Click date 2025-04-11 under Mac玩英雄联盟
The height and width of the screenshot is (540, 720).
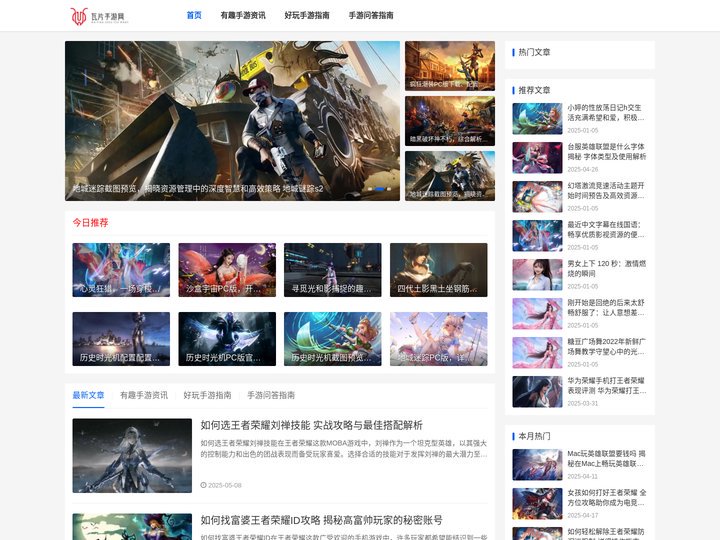tap(583, 477)
